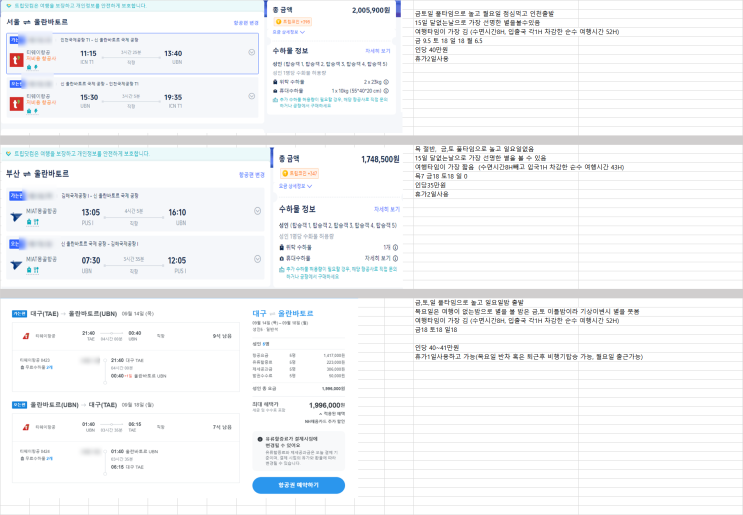
Task: Select cell reading 금 9.5 토 18 일 18 월 6.5
Action: pyautogui.click(x=448, y=41)
